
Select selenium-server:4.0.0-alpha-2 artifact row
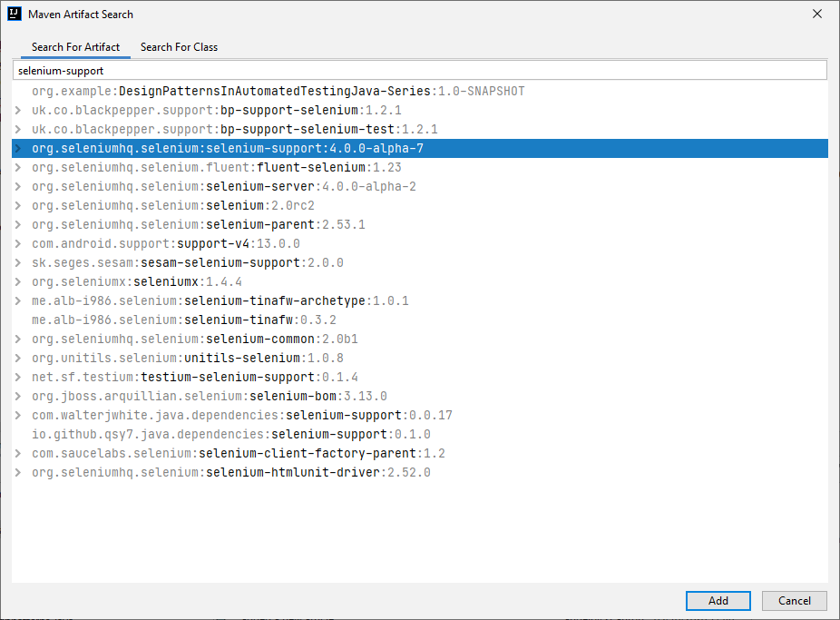pos(420,186)
